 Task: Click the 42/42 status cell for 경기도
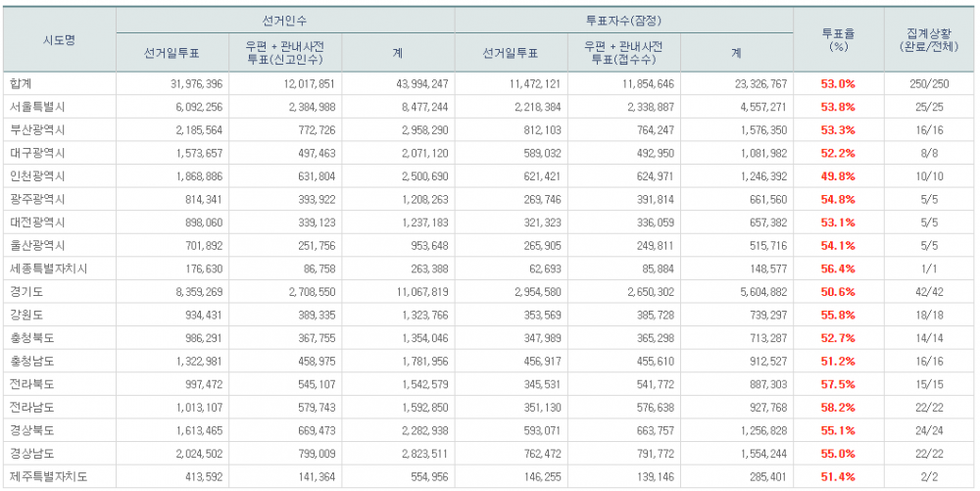point(931,291)
